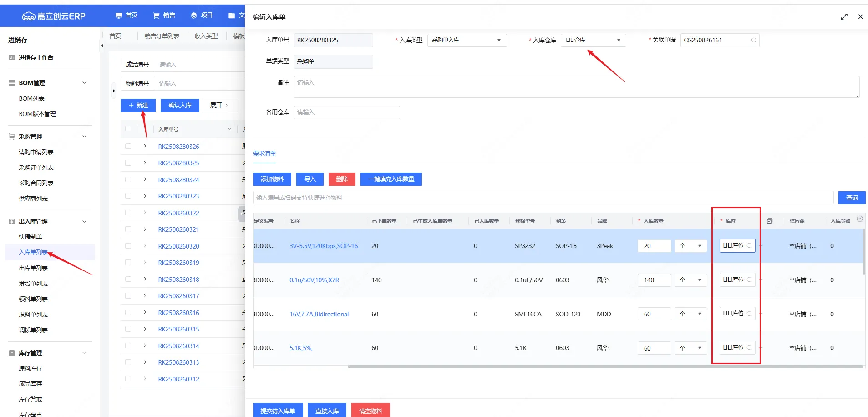Click the 提交待入库单 button
The image size is (868, 417).
278,411
